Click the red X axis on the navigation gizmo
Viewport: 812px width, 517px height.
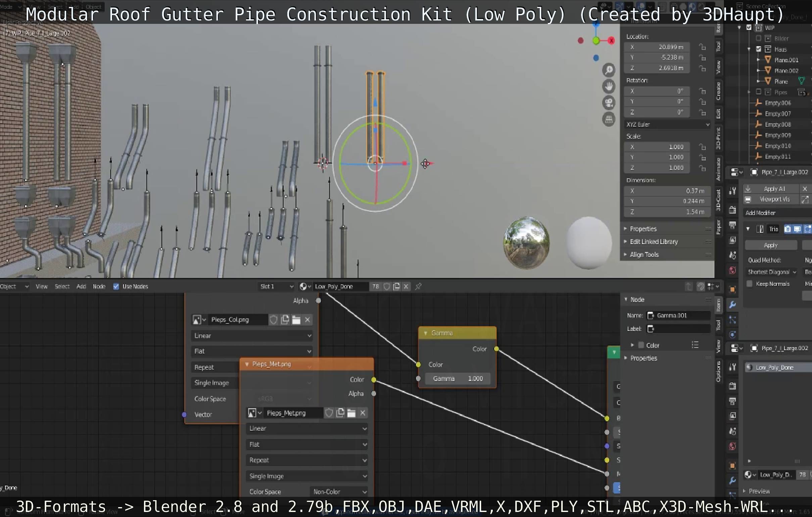coord(611,41)
